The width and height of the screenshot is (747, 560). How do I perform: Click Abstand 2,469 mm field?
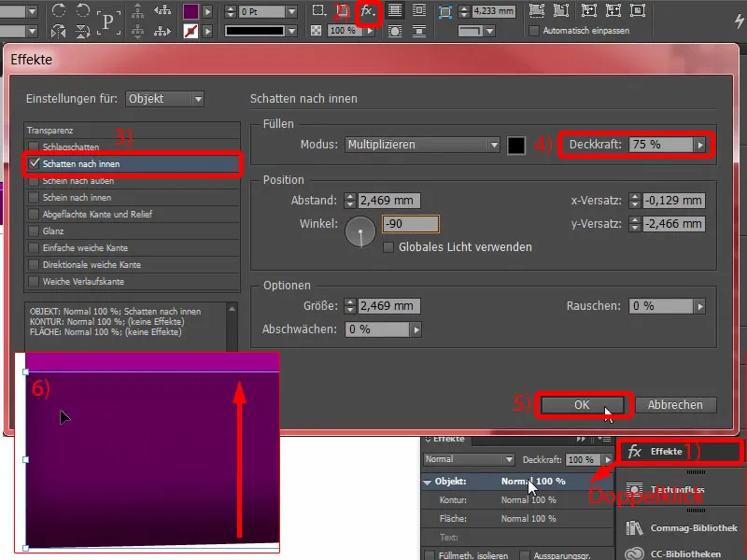(x=388, y=201)
